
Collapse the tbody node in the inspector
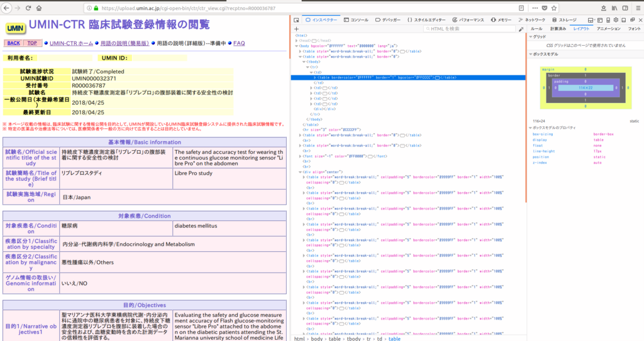tap(304, 62)
